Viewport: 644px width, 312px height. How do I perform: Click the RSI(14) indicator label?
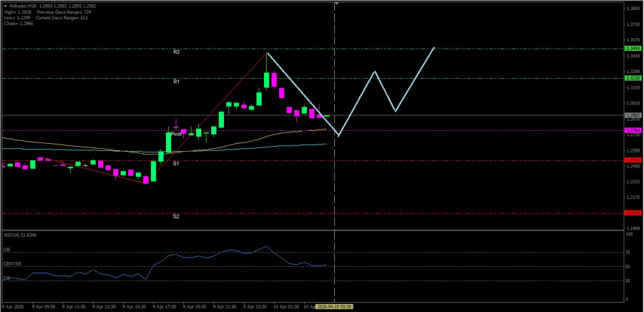click(19, 235)
